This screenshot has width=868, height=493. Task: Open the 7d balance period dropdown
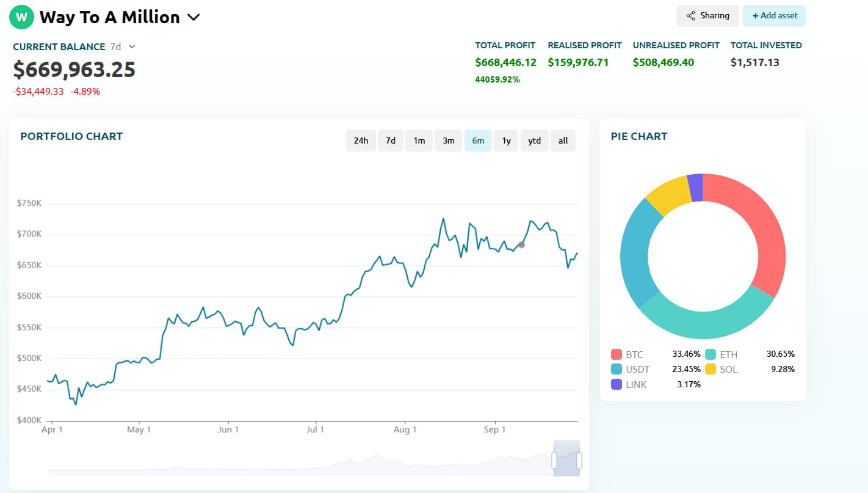pyautogui.click(x=132, y=46)
